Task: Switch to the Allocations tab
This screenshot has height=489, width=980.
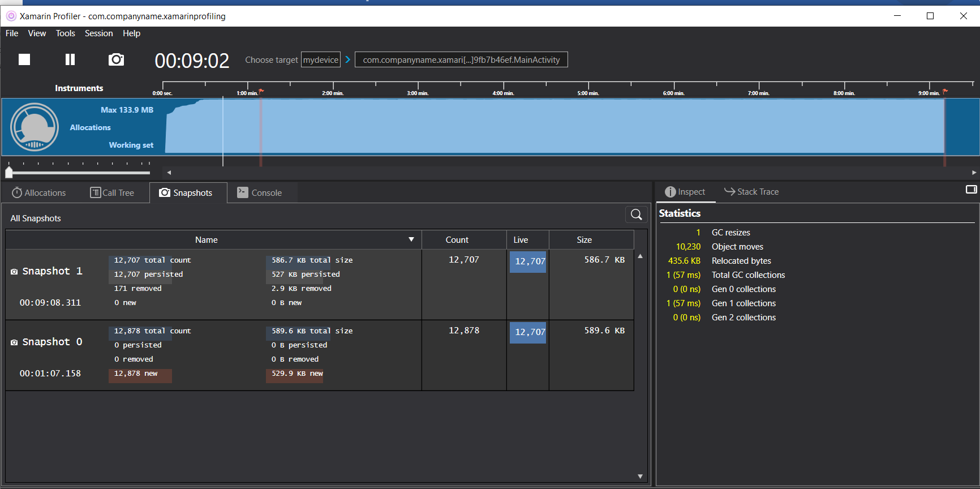Action: (x=39, y=193)
